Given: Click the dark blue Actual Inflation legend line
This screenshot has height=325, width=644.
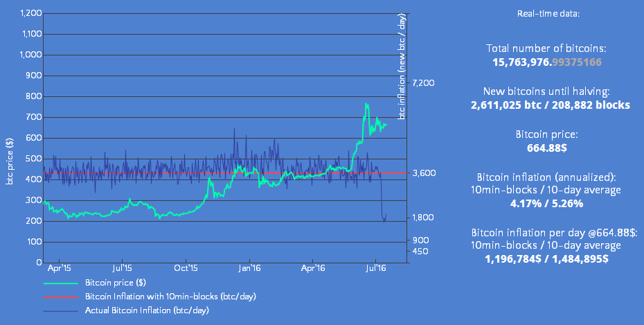Looking at the screenshot, I should pyautogui.click(x=60, y=310).
